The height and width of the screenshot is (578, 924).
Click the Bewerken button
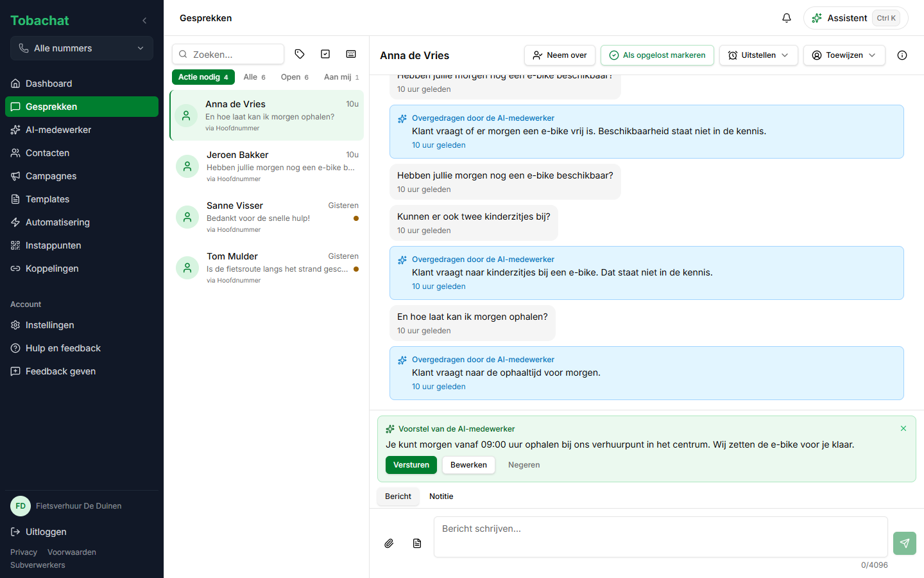[468, 465]
